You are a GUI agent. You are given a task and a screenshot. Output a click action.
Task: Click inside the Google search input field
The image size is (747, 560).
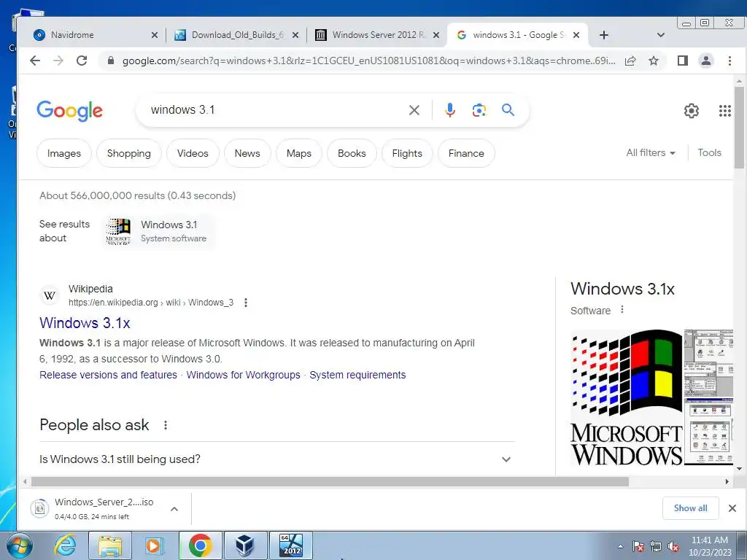[276, 110]
